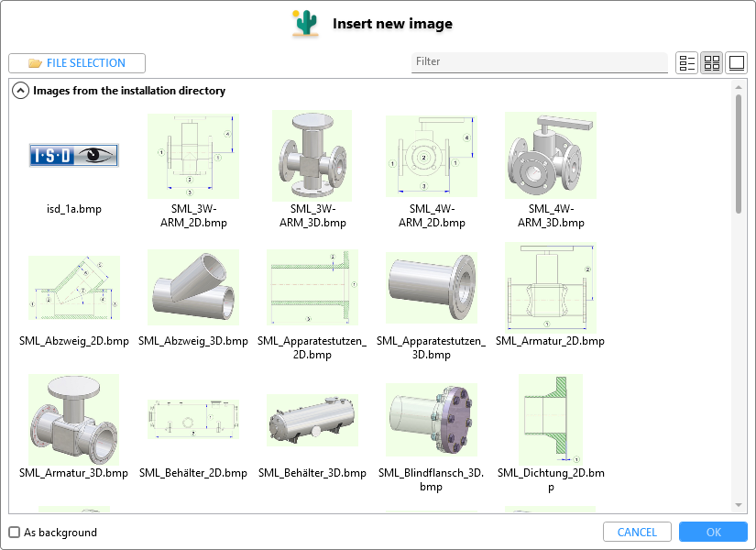Switch to list view layout
The width and height of the screenshot is (756, 550).
[686, 63]
